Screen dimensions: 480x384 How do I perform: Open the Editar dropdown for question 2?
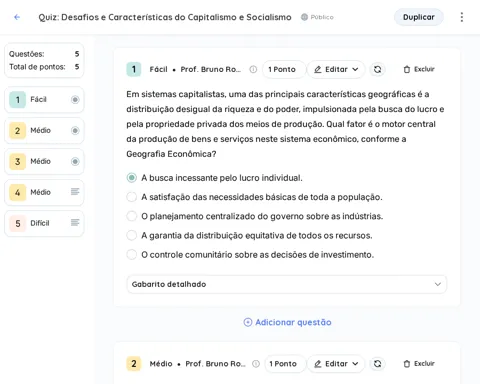[x=336, y=364]
